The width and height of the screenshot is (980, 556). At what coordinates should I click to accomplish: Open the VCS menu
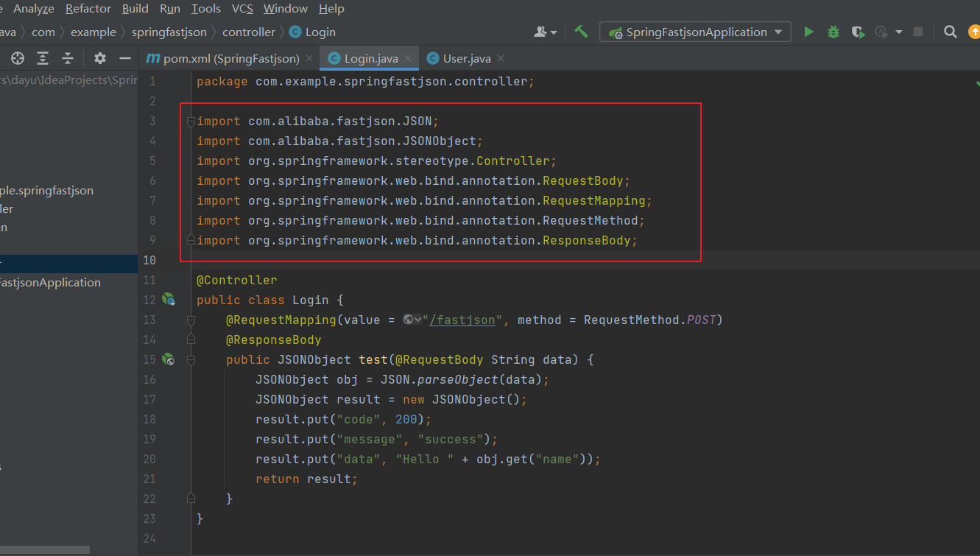(x=242, y=9)
